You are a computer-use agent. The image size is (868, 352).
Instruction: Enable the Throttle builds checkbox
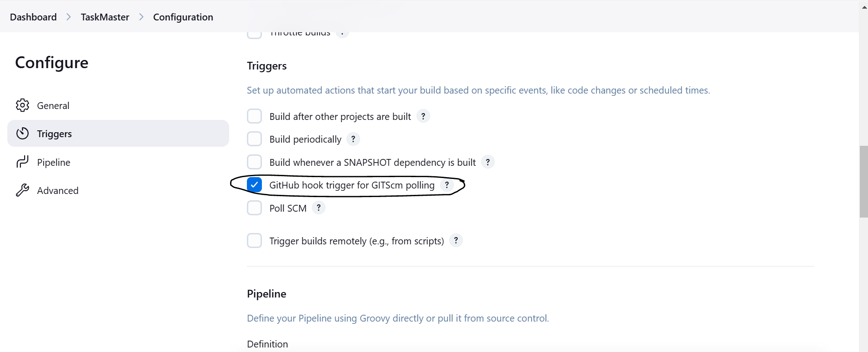click(x=255, y=32)
